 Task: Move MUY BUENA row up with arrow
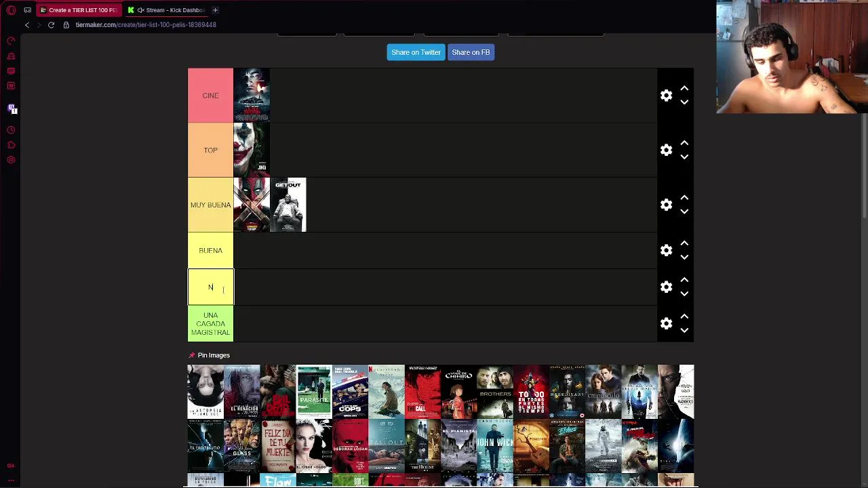point(684,198)
